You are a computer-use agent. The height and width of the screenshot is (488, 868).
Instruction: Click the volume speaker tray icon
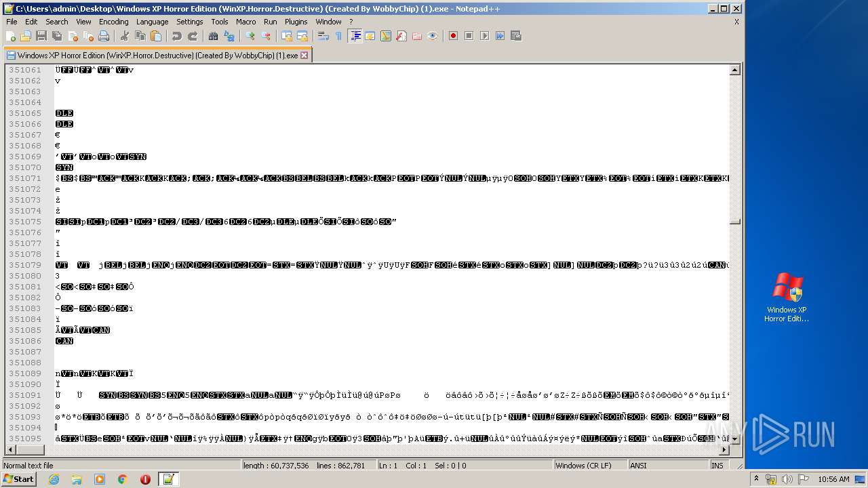coord(787,480)
